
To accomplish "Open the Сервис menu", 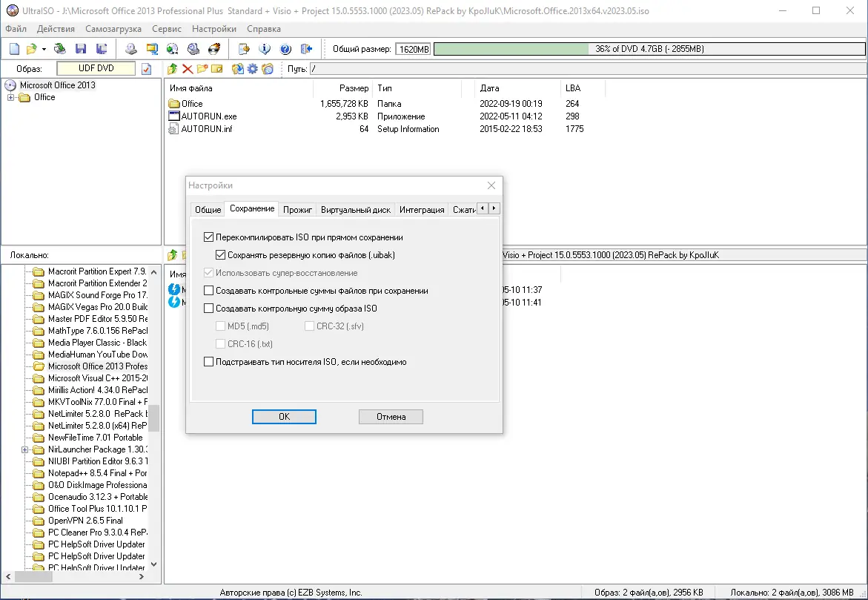I will click(x=167, y=29).
